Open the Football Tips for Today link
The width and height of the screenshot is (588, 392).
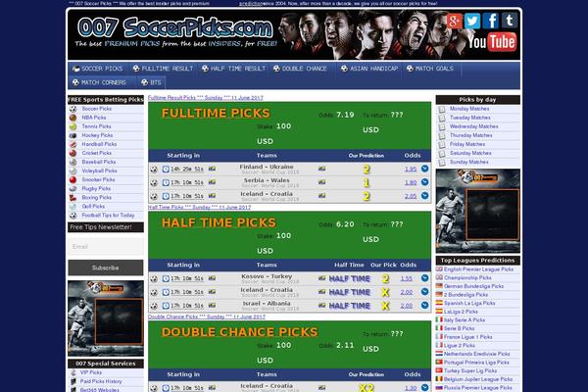pyautogui.click(x=108, y=216)
